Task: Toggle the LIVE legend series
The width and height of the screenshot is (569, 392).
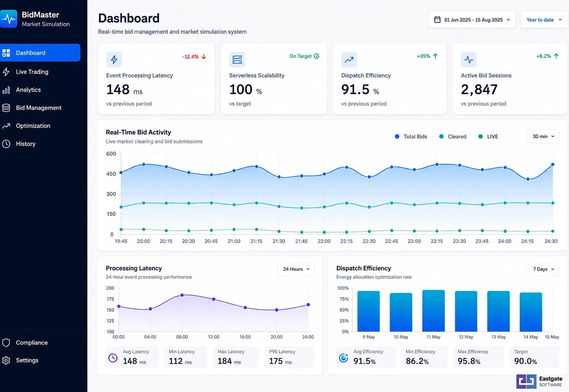Action: click(488, 137)
